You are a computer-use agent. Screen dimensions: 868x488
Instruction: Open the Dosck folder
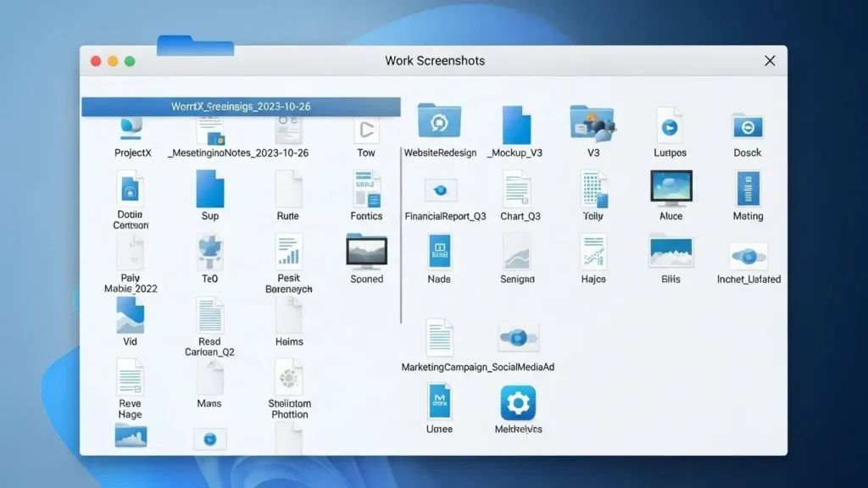748,126
